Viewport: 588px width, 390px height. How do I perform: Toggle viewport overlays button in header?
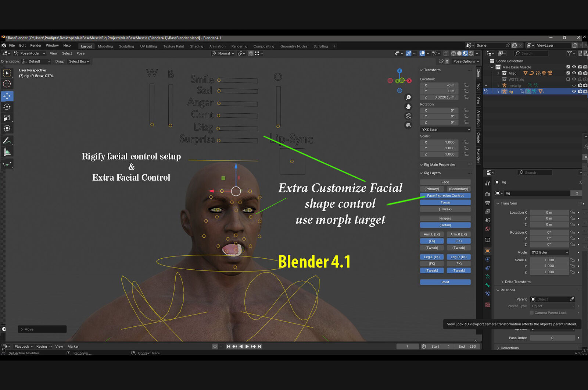[423, 53]
